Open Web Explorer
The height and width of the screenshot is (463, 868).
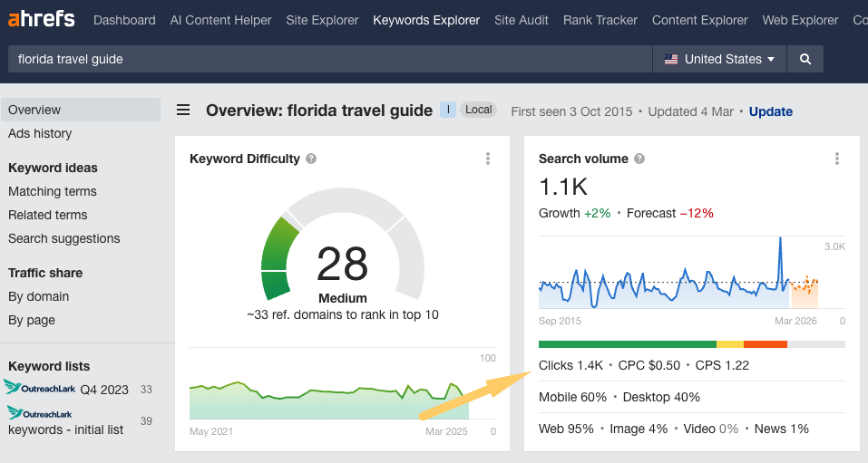pos(801,20)
